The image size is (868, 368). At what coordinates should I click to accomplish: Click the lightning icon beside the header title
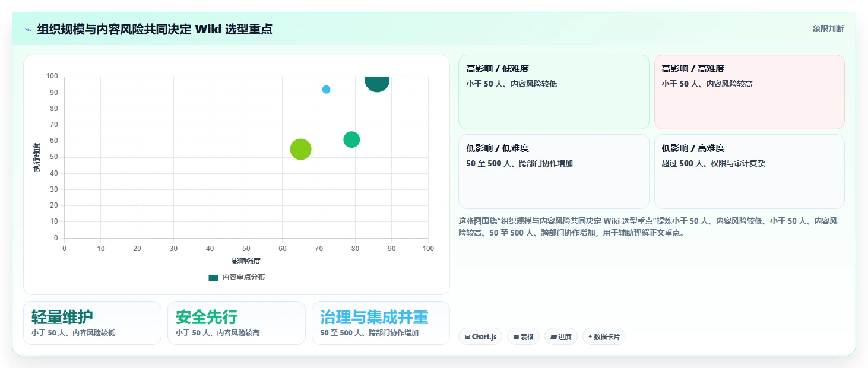tap(28, 30)
